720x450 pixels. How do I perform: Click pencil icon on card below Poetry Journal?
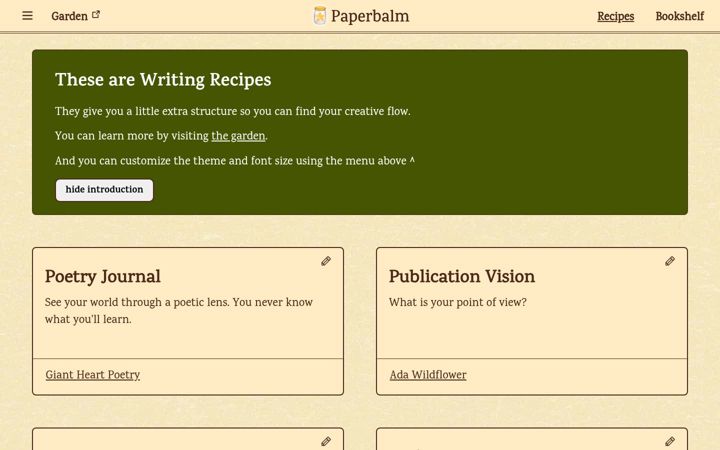point(326,442)
